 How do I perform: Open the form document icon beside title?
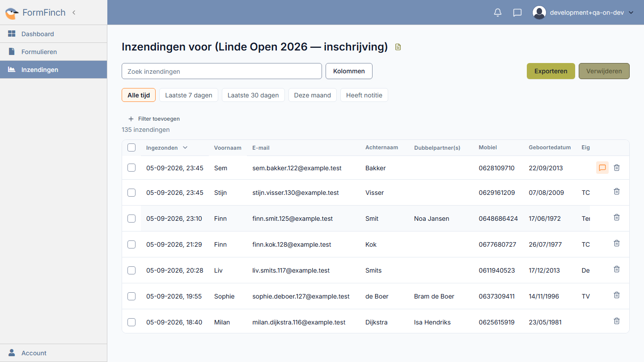(x=398, y=47)
